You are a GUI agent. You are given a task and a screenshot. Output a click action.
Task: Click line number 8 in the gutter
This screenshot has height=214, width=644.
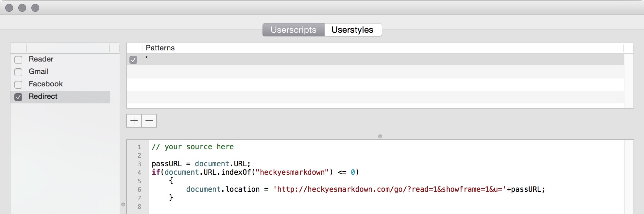click(139, 206)
